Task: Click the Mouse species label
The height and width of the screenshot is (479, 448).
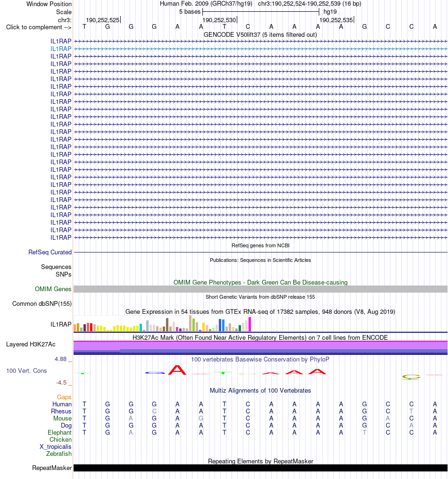Action: click(x=62, y=418)
